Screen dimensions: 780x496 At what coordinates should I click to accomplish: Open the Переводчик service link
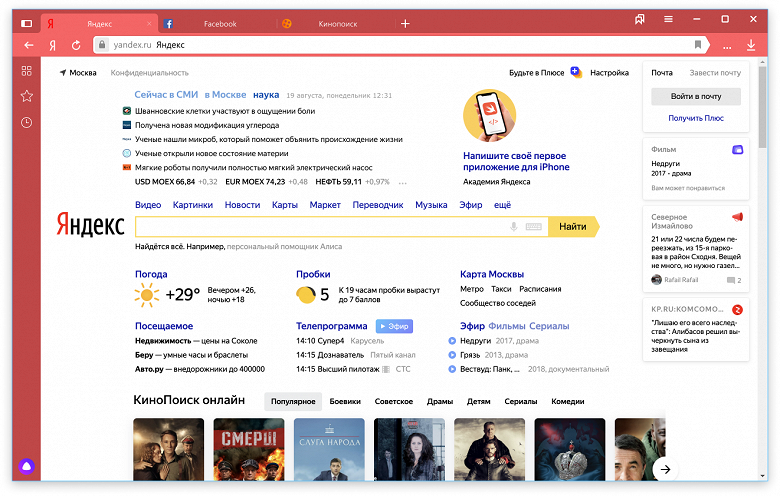pos(378,205)
